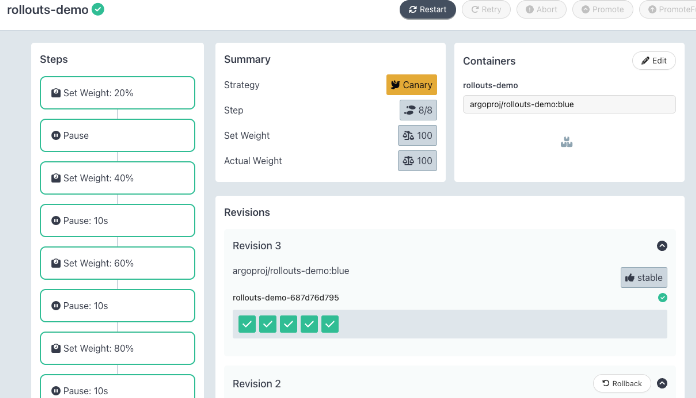Screen dimensions: 696x398
Task: Click the Steps panel heading
Action: (x=54, y=59)
